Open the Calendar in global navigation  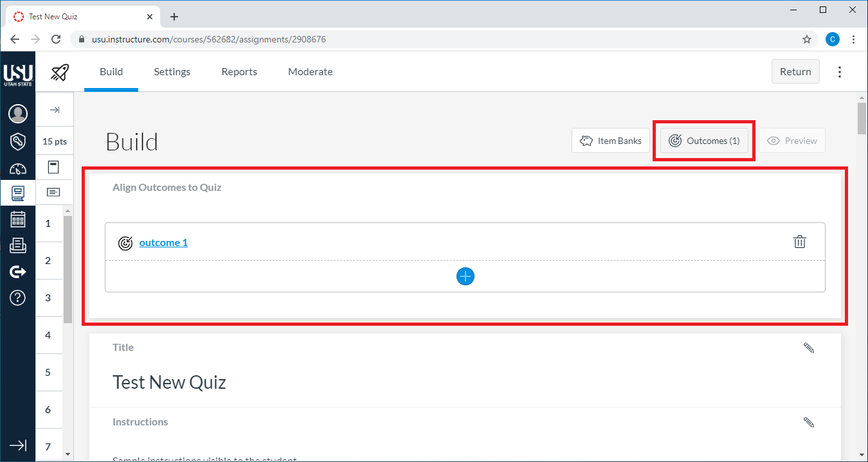18,219
